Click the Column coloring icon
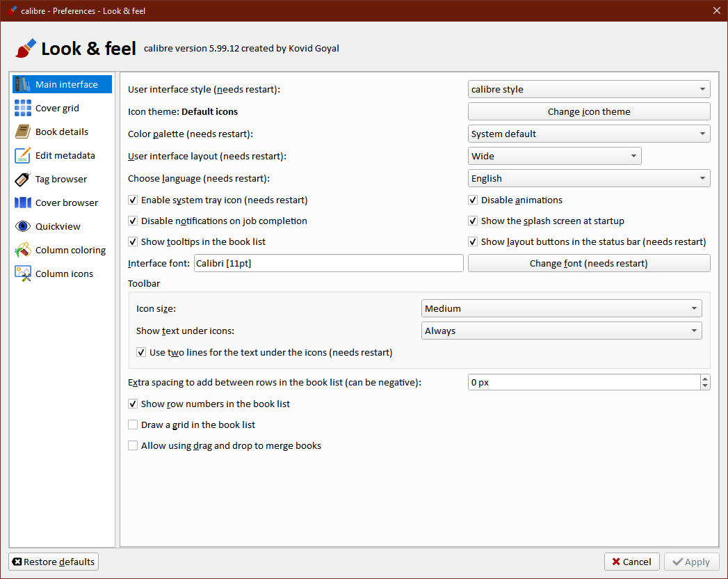The image size is (728, 579). (x=23, y=250)
